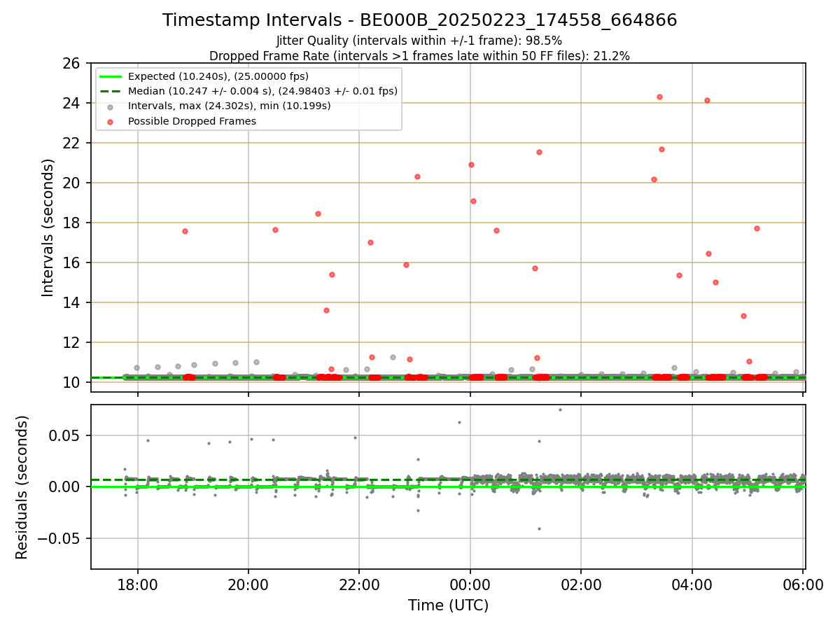Click the "24" tick on the intervals axis
Screen dimensions: 840x630
tap(73, 104)
